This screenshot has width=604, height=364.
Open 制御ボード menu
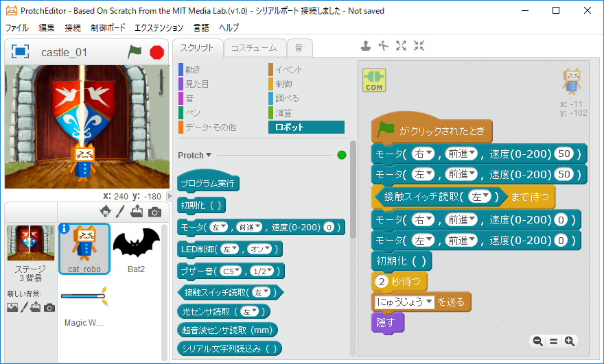point(108,27)
